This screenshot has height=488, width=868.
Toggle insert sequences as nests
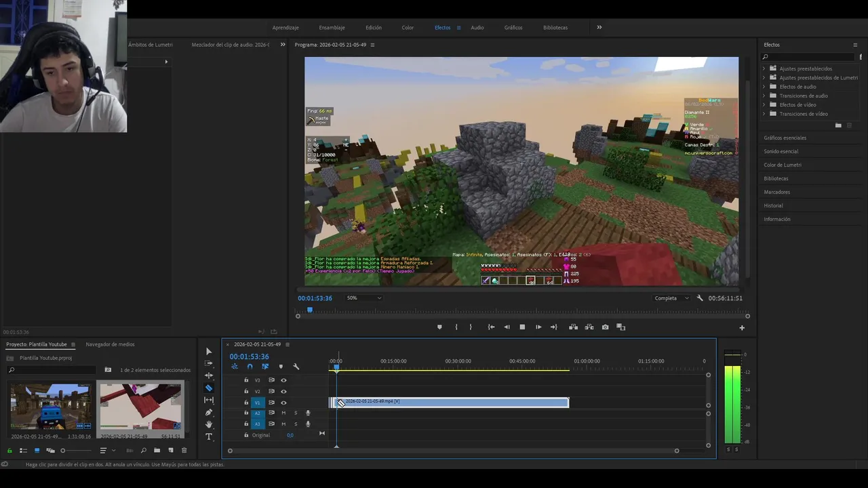click(235, 367)
